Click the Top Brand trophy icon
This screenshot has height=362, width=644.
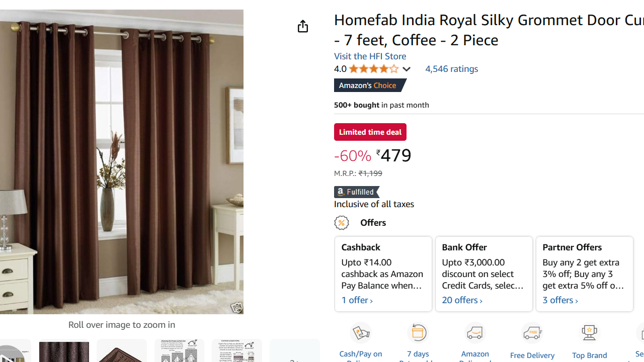pyautogui.click(x=589, y=333)
